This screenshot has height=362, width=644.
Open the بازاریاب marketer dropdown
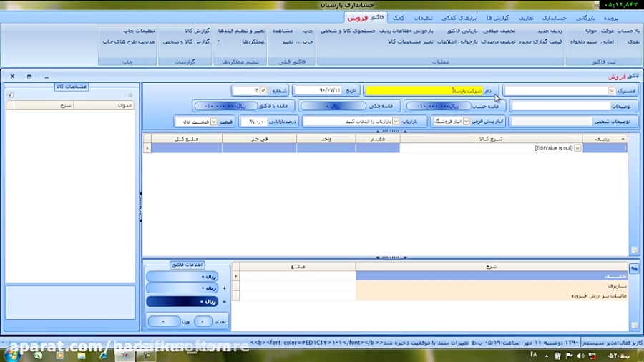point(396,122)
